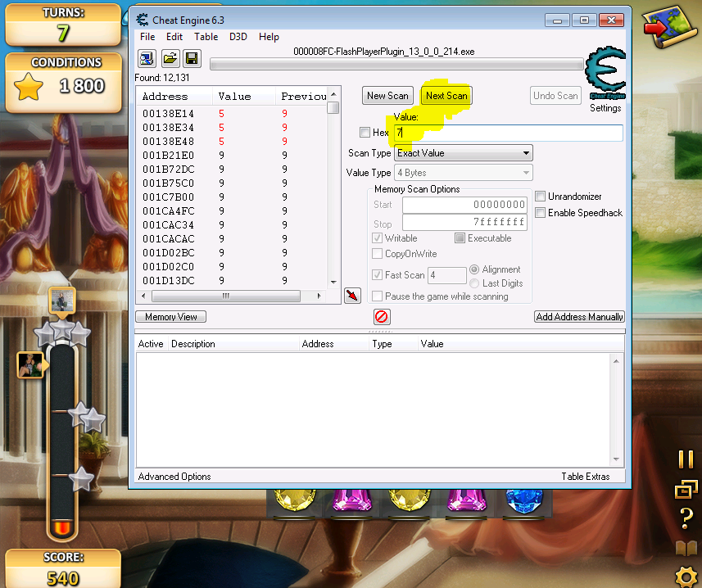The image size is (702, 588).
Task: Open the Table menu
Action: point(206,37)
